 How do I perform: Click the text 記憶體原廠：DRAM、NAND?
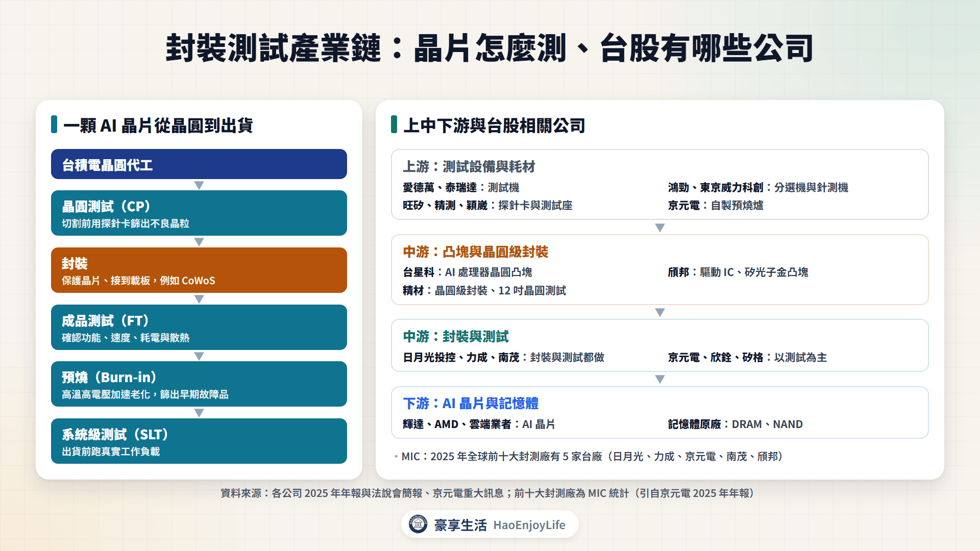736,424
